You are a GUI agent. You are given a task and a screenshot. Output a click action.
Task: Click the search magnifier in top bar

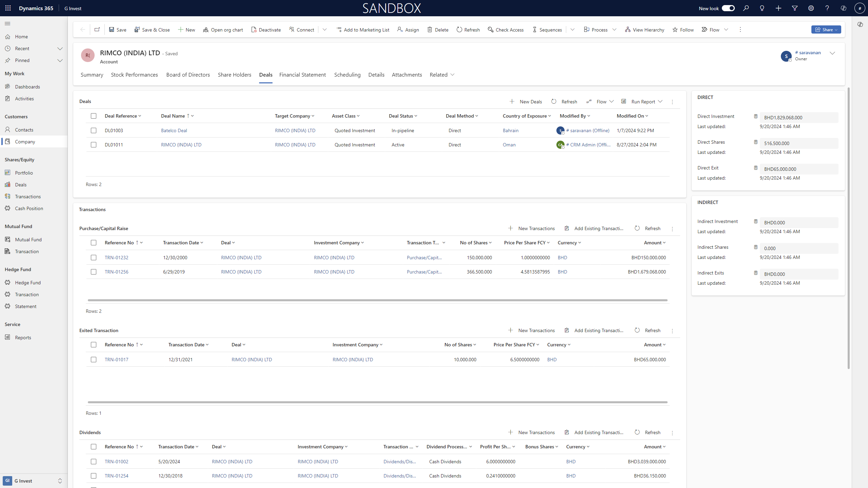click(746, 8)
